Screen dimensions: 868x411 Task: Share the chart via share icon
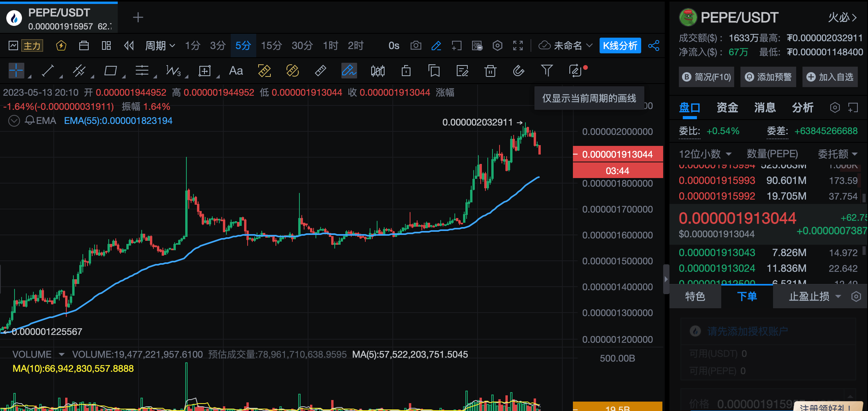[x=654, y=46]
